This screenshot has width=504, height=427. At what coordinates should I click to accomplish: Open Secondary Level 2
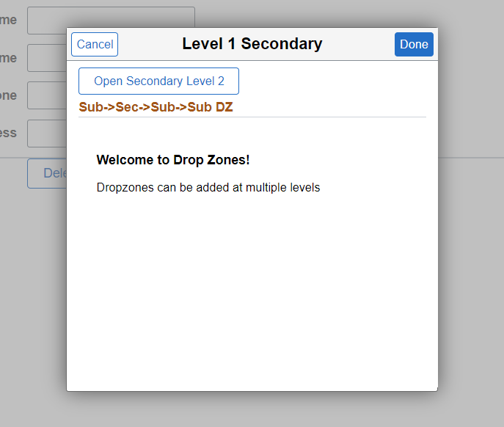point(158,81)
